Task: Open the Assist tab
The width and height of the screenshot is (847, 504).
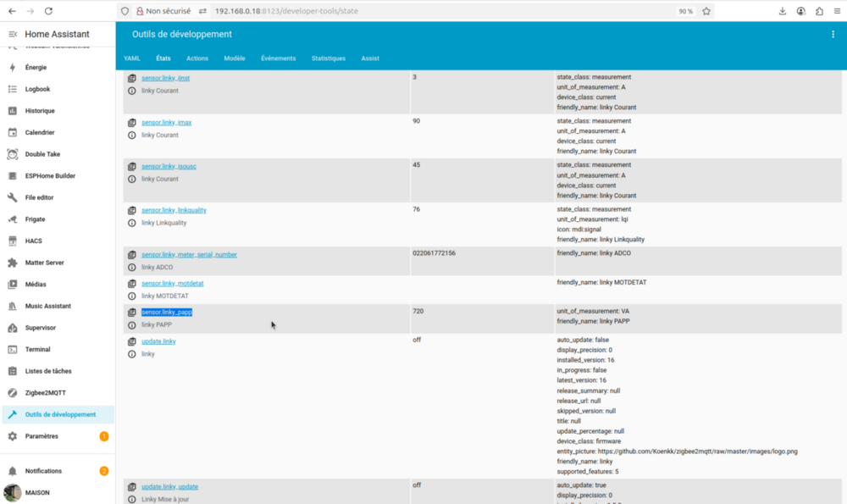Action: tap(370, 58)
